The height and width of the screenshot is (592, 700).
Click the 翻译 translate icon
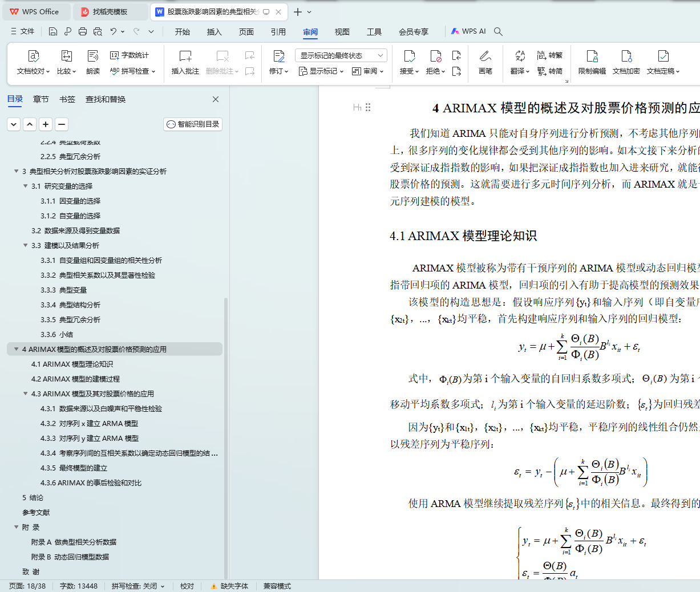pyautogui.click(x=520, y=62)
